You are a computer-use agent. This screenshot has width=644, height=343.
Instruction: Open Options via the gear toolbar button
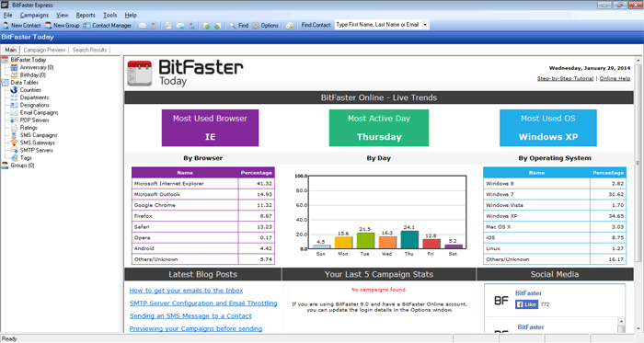click(x=265, y=26)
